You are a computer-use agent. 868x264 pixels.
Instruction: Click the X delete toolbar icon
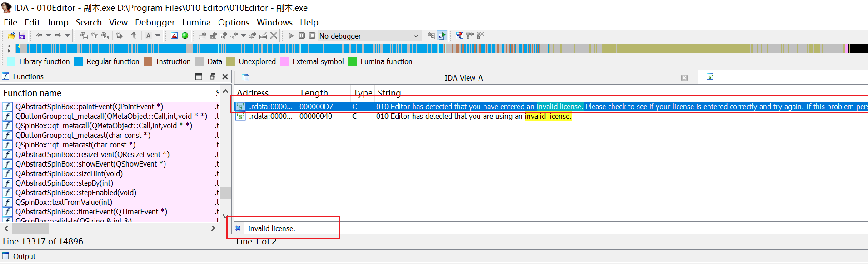274,36
